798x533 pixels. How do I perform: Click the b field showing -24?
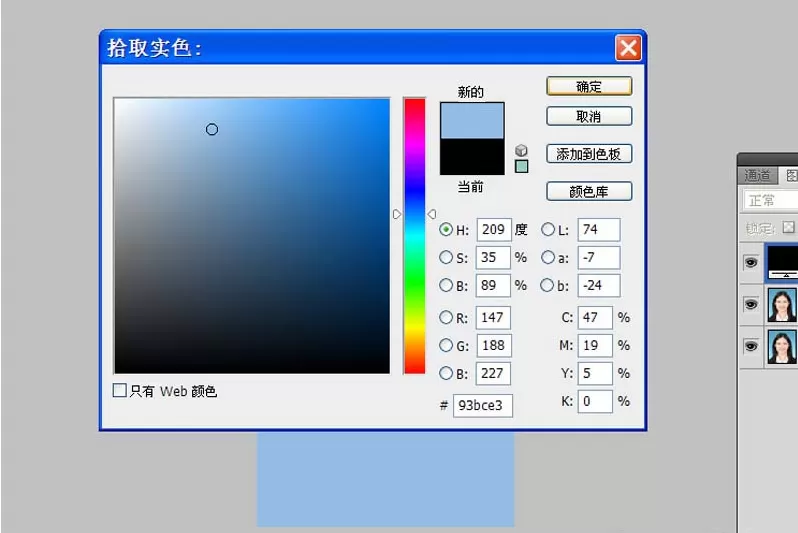click(599, 285)
